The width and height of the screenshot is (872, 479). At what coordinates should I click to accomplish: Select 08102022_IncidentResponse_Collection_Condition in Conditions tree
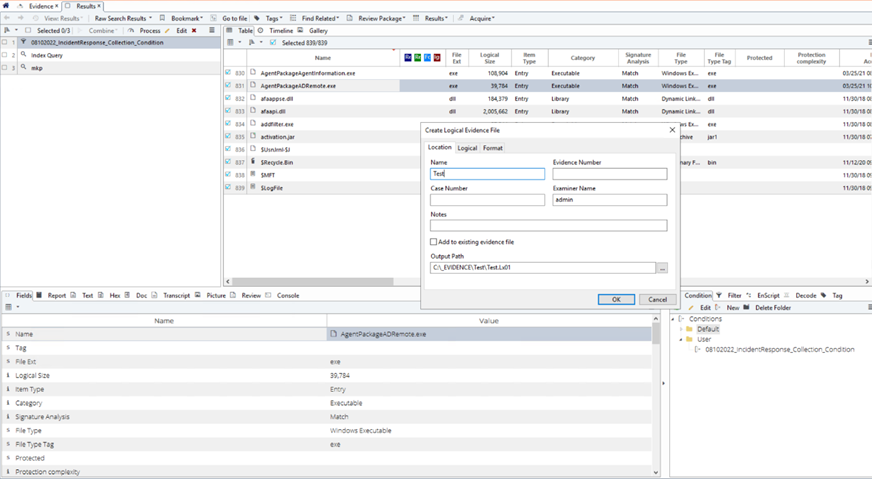point(780,349)
